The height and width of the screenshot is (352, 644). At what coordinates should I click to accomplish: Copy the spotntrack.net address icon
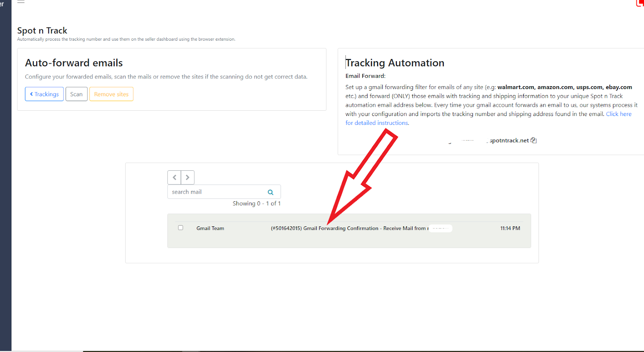(x=534, y=140)
